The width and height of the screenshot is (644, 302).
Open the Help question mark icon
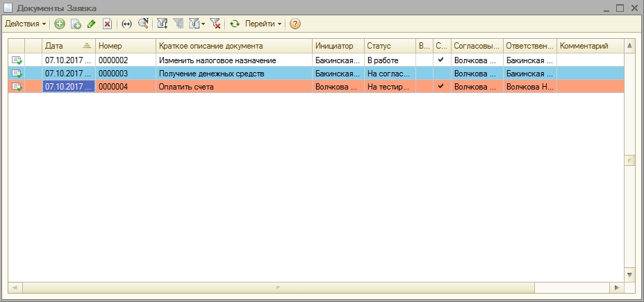(295, 24)
